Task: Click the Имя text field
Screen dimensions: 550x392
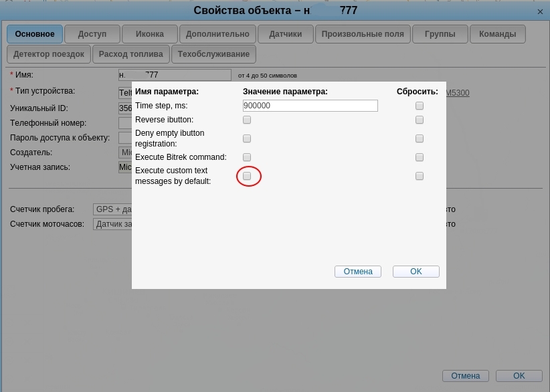Action: point(174,75)
